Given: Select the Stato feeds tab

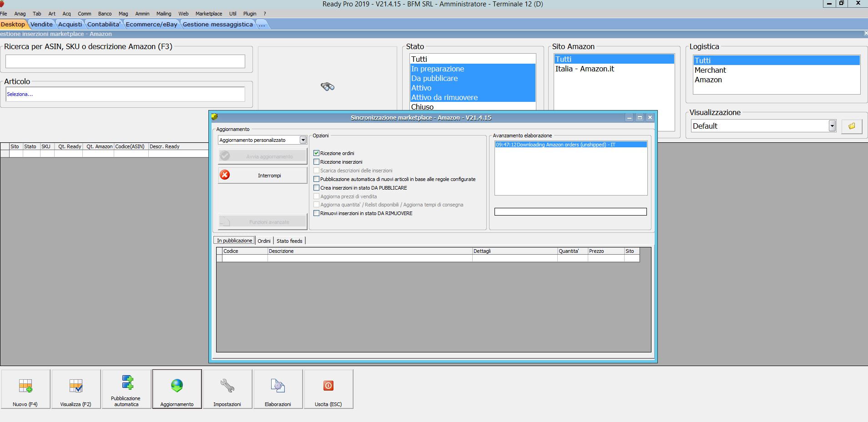Looking at the screenshot, I should [x=289, y=241].
